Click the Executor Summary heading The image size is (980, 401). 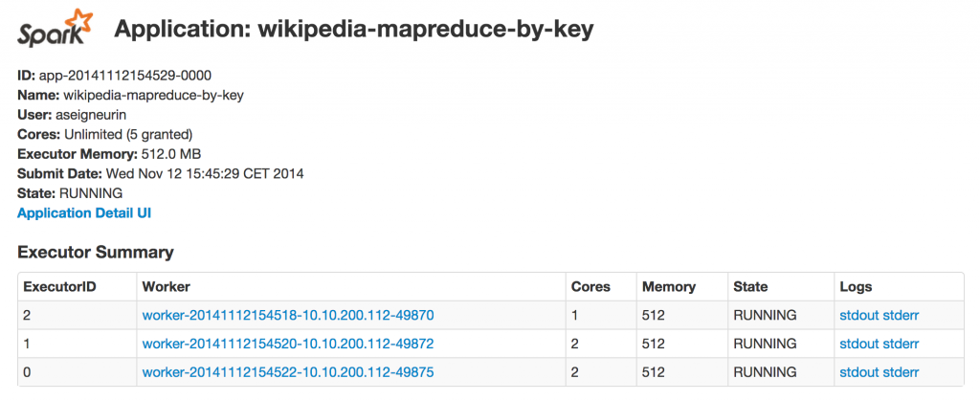click(96, 253)
